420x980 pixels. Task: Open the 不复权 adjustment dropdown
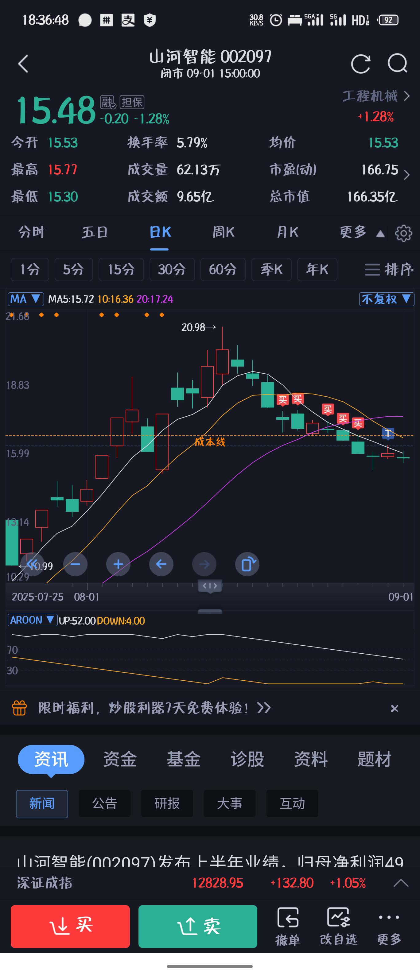click(x=386, y=299)
